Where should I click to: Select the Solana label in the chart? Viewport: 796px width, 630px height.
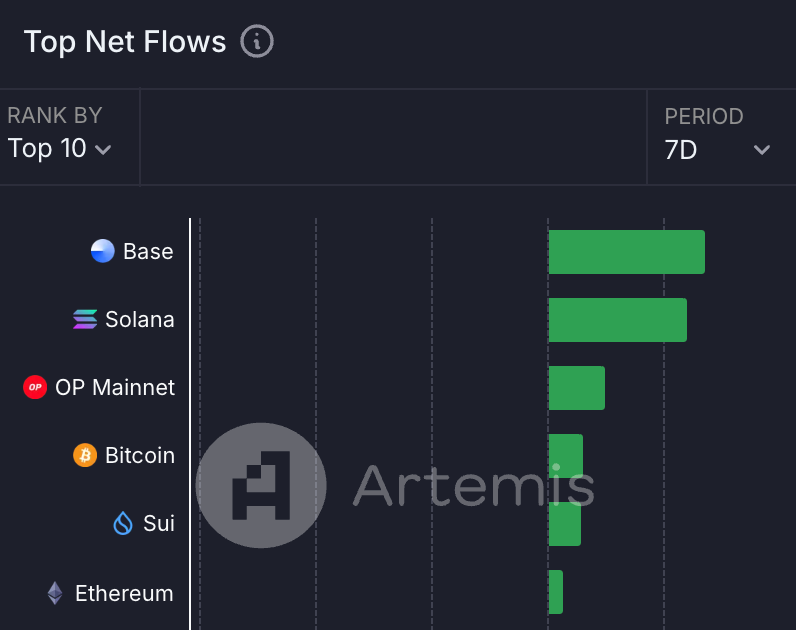(x=140, y=319)
